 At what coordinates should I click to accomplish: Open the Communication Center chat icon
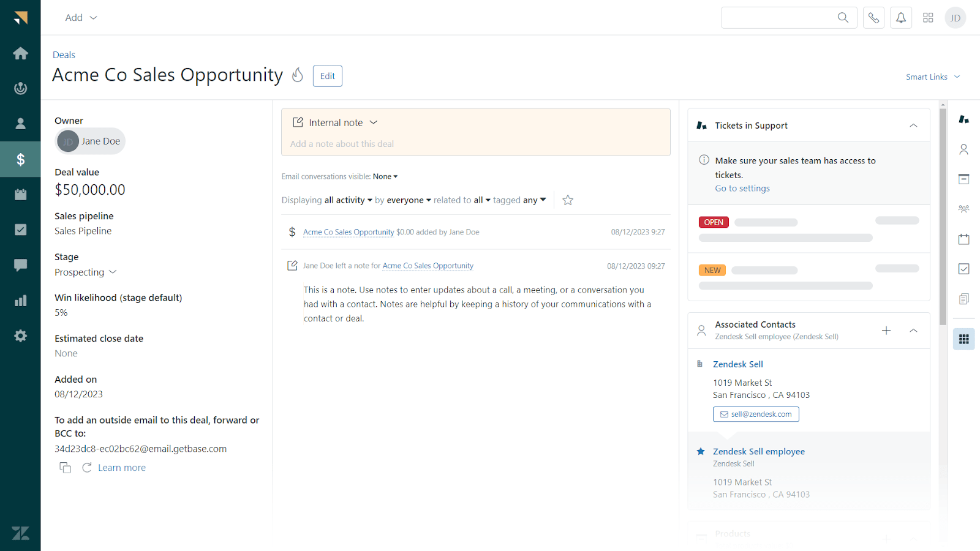point(20,264)
